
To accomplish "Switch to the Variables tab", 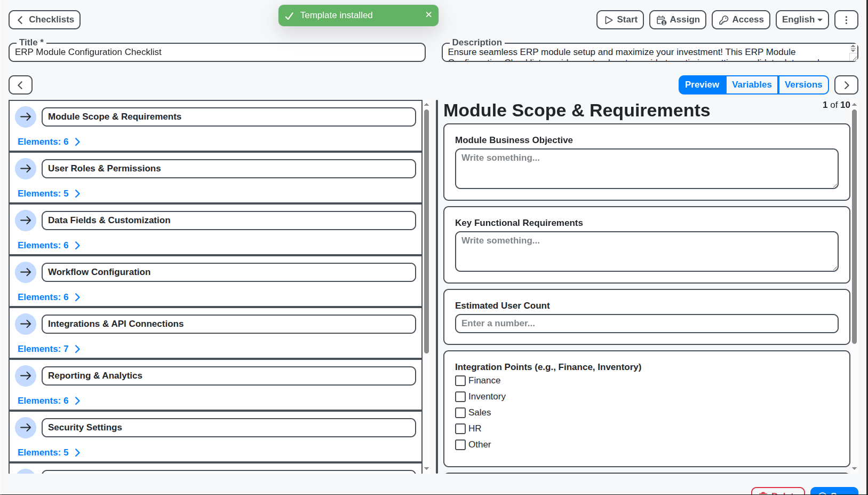I will click(752, 84).
